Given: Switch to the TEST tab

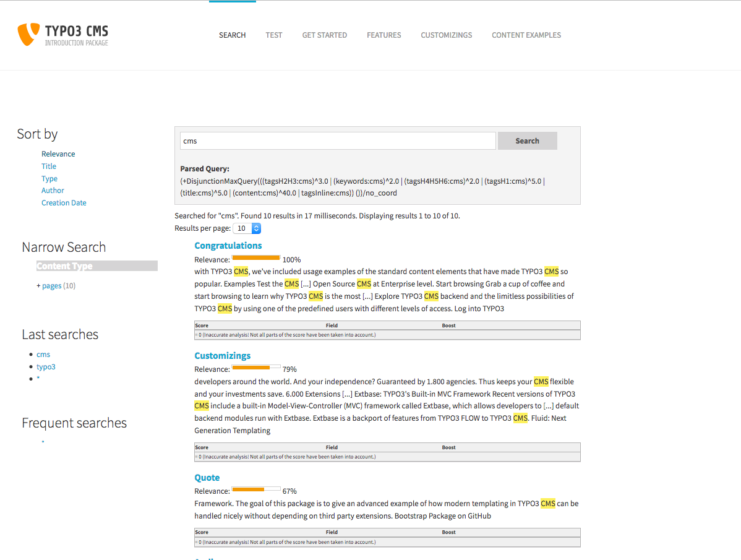Looking at the screenshot, I should click(273, 35).
